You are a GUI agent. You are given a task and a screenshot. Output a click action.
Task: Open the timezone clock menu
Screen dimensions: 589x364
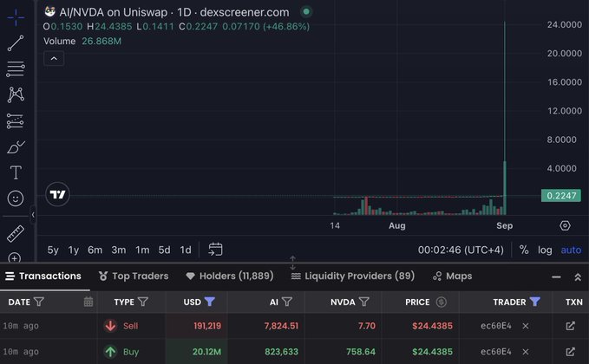(461, 250)
